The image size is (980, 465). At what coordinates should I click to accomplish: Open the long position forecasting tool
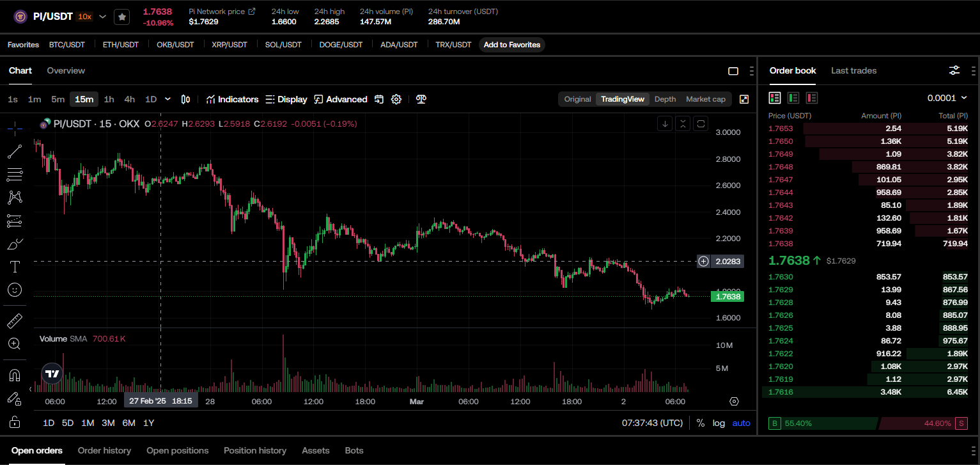(x=15, y=221)
